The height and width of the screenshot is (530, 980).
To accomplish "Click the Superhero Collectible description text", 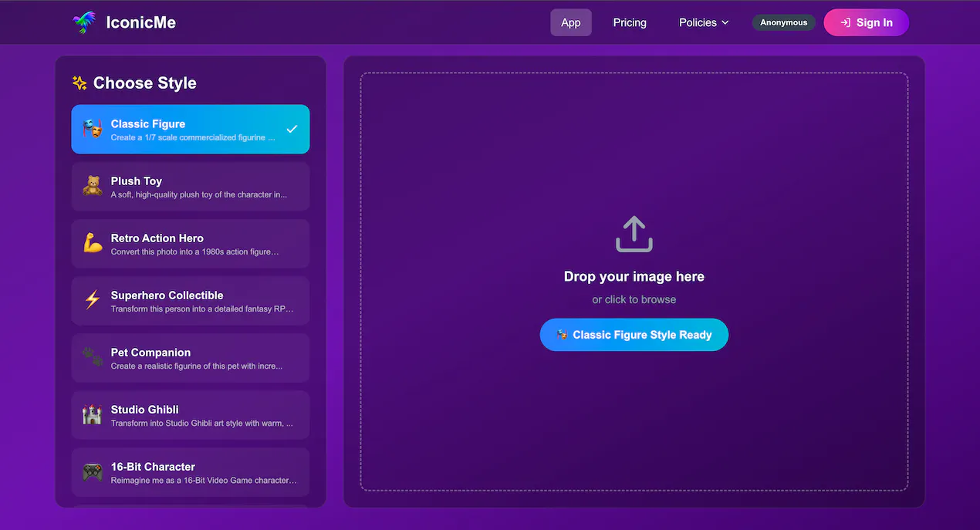I will [202, 309].
